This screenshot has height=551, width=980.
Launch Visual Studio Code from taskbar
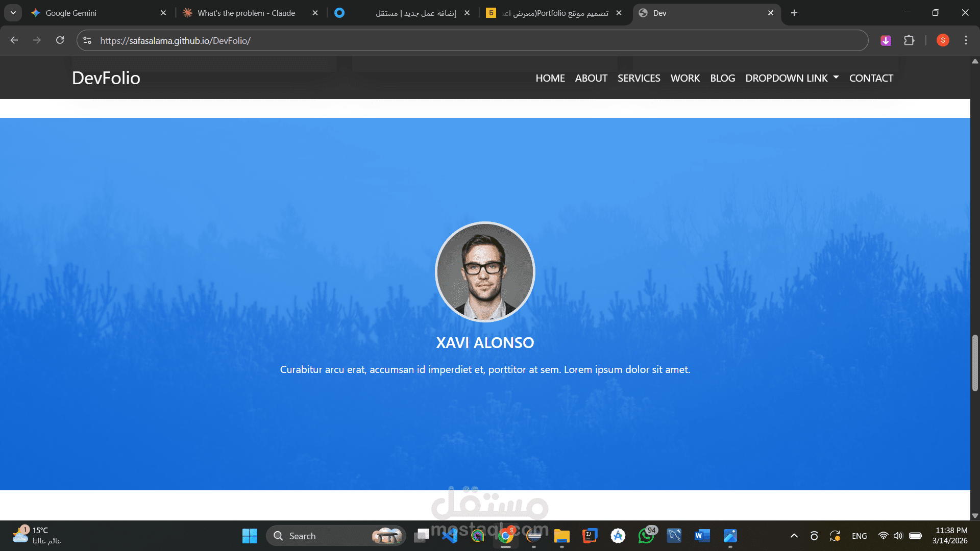point(450,536)
